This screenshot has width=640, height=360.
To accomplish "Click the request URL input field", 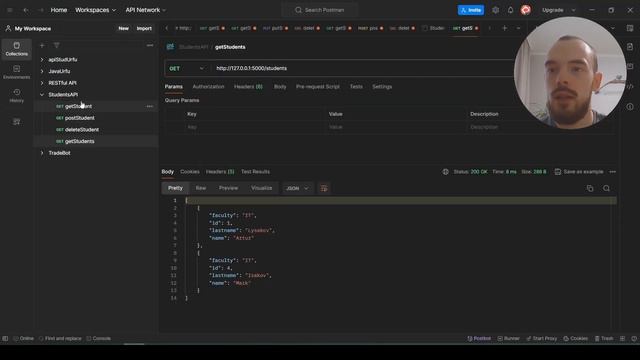I will [x=361, y=69].
